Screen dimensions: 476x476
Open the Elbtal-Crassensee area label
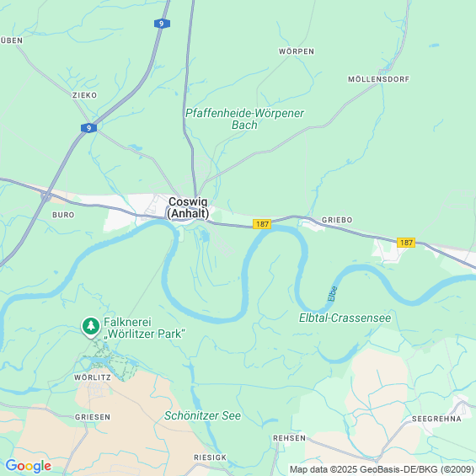coord(345,318)
